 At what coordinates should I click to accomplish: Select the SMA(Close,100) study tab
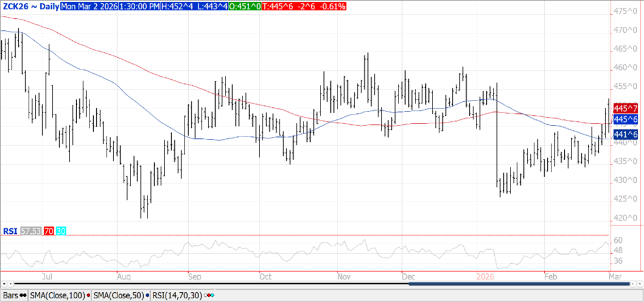pos(58,296)
